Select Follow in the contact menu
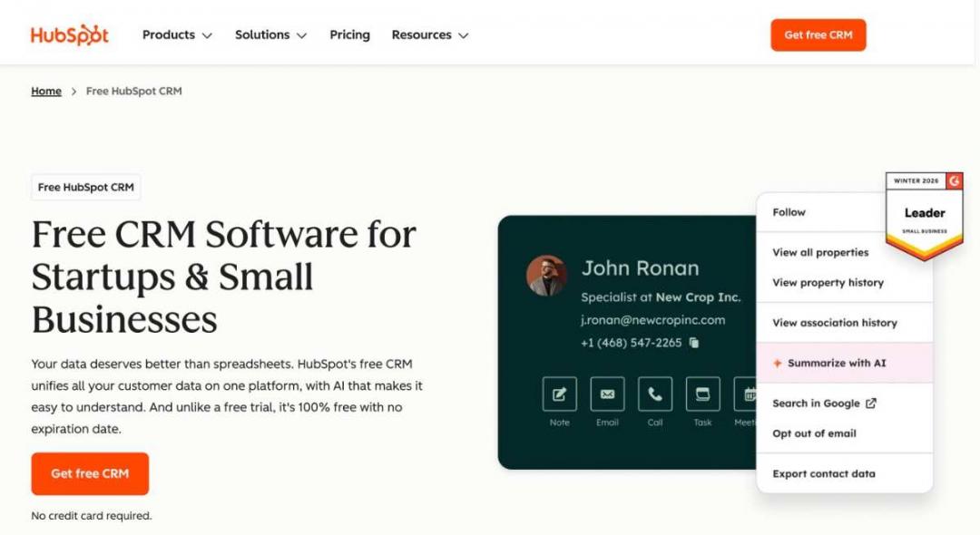Screen dimensions: 980x535 789,212
